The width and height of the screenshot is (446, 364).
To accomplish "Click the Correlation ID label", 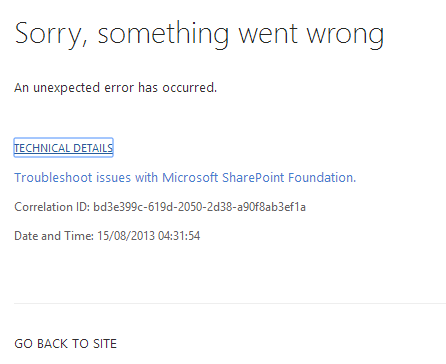I will (x=52, y=207).
